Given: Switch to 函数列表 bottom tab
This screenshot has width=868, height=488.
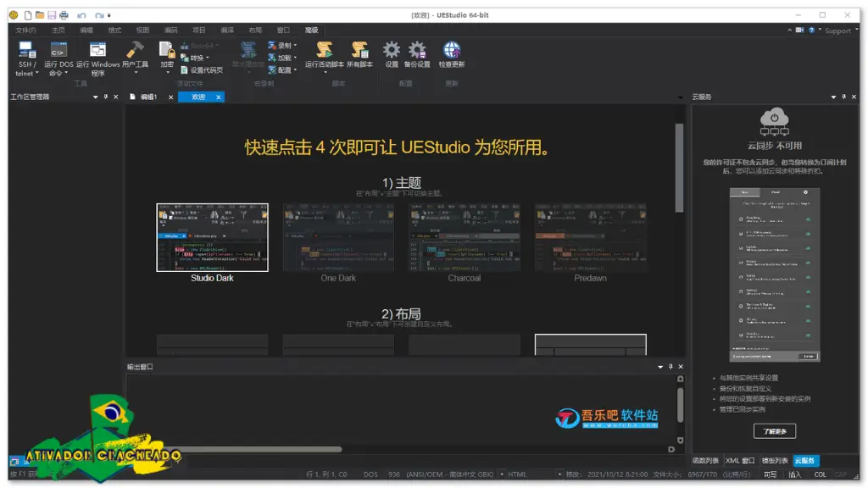Looking at the screenshot, I should click(706, 461).
